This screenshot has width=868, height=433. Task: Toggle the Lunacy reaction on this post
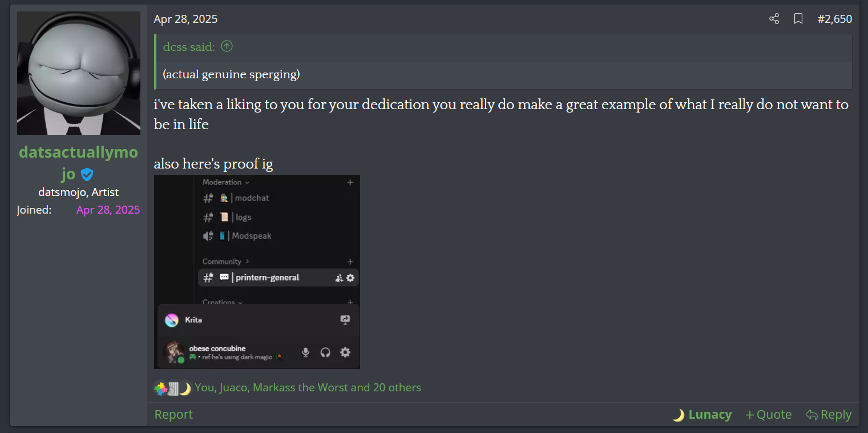702,415
